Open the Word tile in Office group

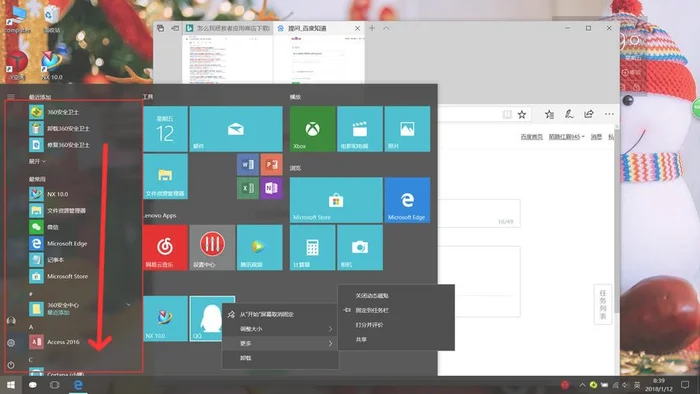pyautogui.click(x=248, y=165)
